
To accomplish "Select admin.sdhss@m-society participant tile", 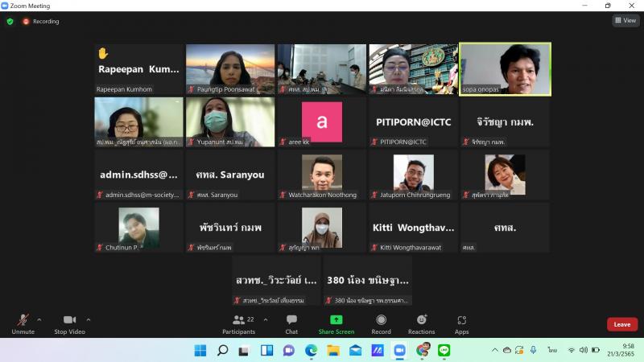I will coord(138,175).
